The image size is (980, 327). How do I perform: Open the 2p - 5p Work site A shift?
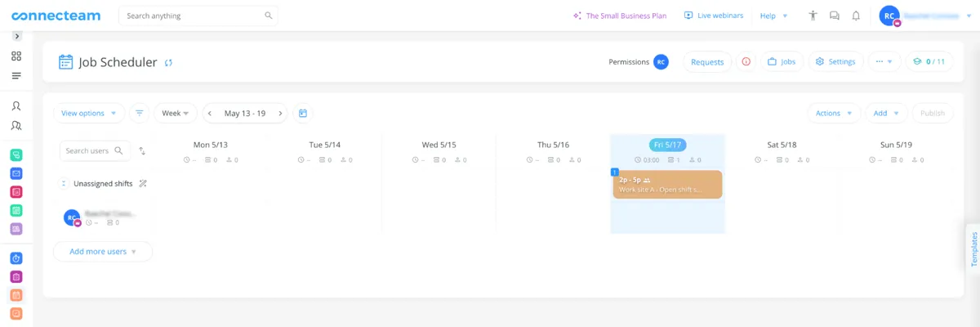pos(667,185)
